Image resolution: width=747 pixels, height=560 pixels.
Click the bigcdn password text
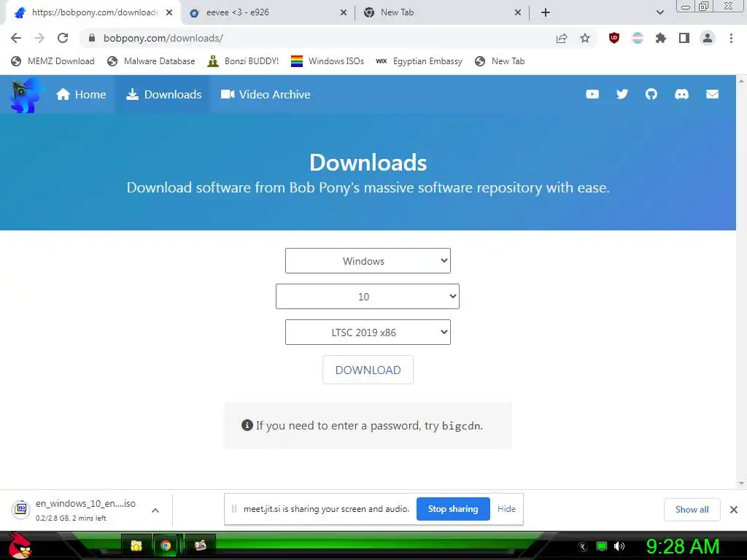[461, 426]
